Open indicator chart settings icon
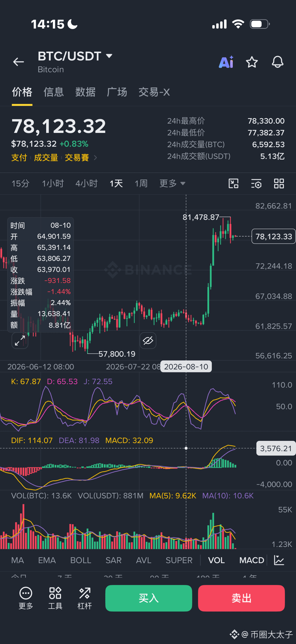 [x=279, y=560]
